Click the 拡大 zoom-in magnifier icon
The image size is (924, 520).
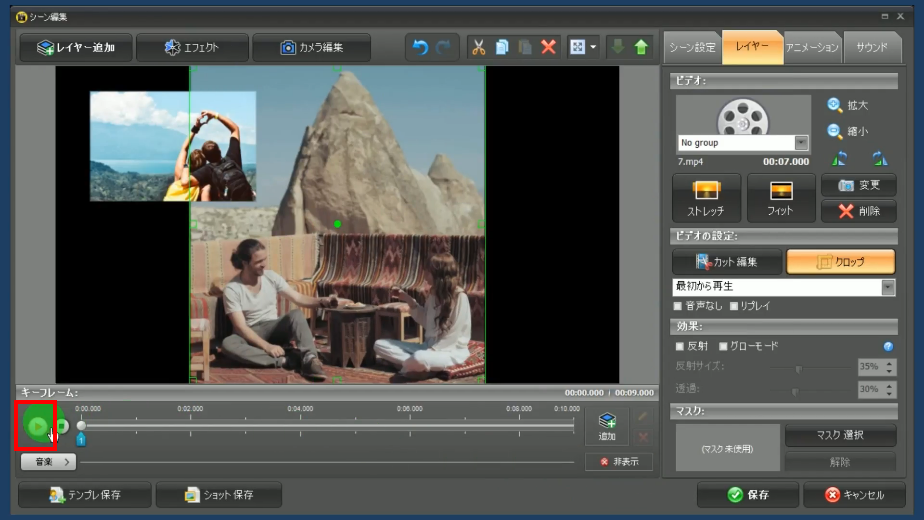(835, 104)
